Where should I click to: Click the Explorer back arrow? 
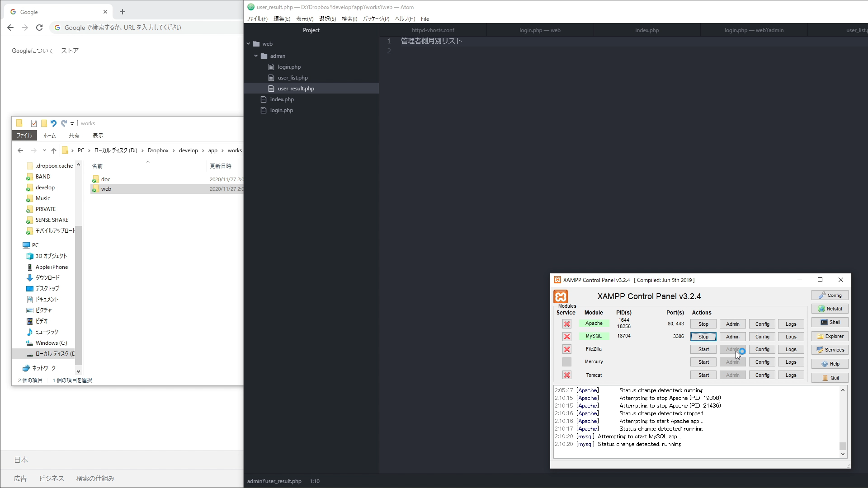tap(20, 150)
